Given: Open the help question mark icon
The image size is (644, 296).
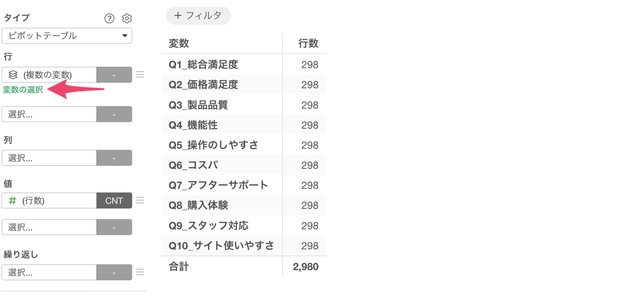Looking at the screenshot, I should coord(109,18).
